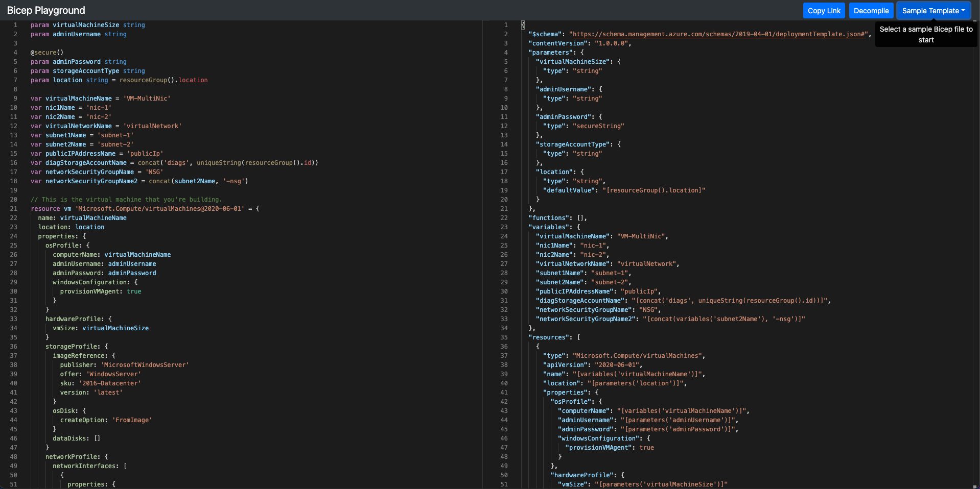Click the virtual machine comment line
The image size is (980, 489).
126,200
